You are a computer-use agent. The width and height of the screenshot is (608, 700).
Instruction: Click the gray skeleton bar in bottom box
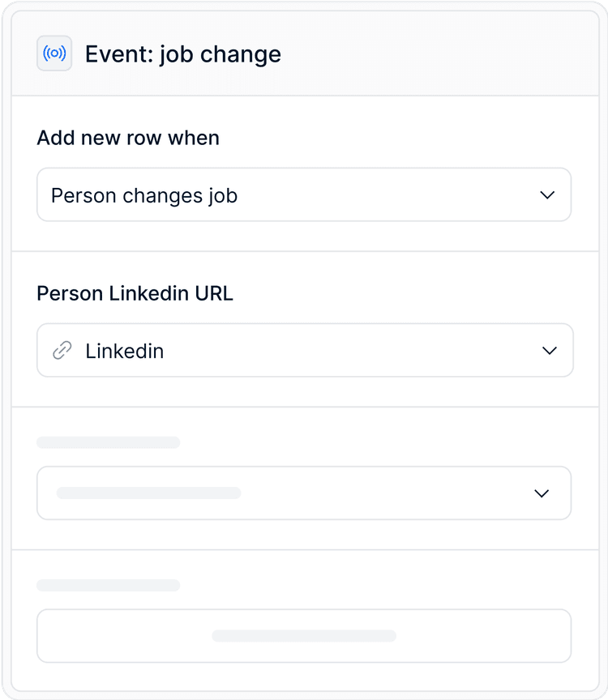pos(304,636)
